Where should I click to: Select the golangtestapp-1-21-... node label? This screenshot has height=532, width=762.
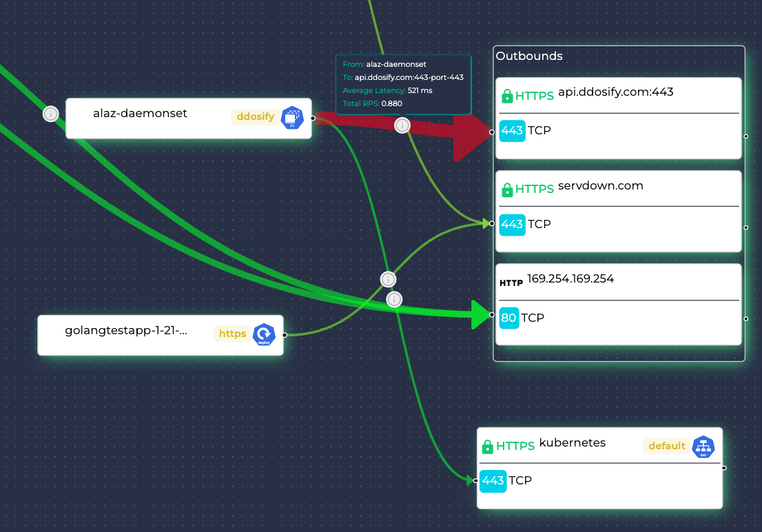pyautogui.click(x=126, y=331)
